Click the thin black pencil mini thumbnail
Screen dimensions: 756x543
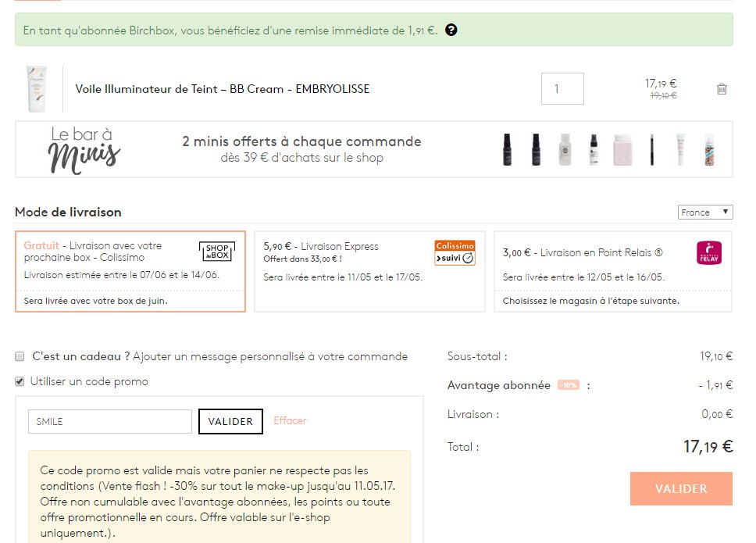pyautogui.click(x=652, y=150)
